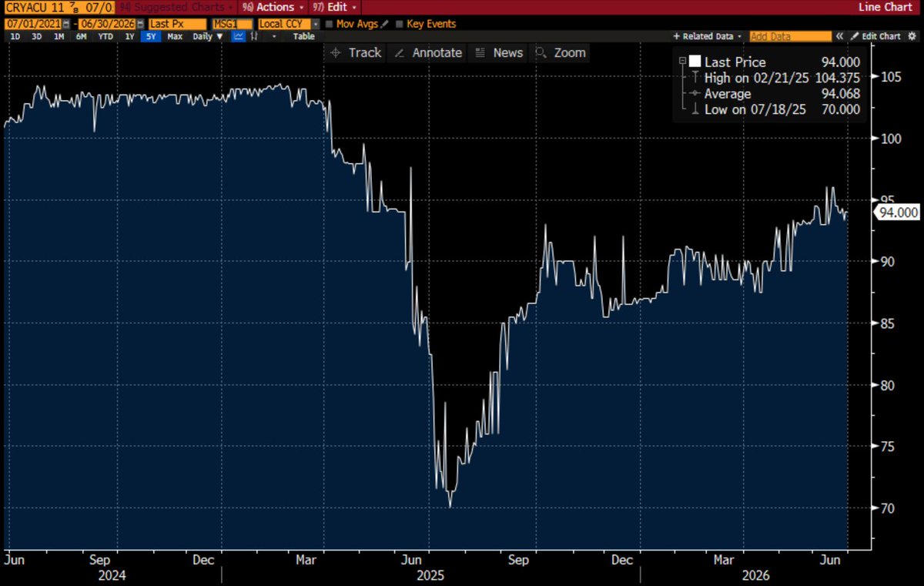Select the Max range tab
924x586 pixels.
coord(175,36)
